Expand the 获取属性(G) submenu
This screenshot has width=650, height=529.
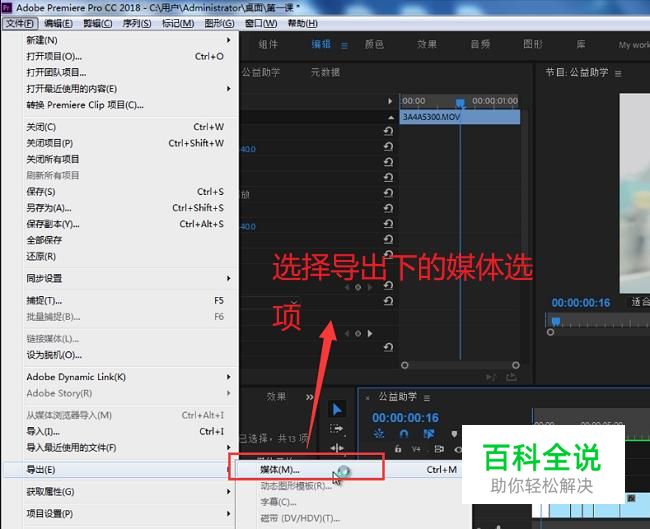(228, 492)
